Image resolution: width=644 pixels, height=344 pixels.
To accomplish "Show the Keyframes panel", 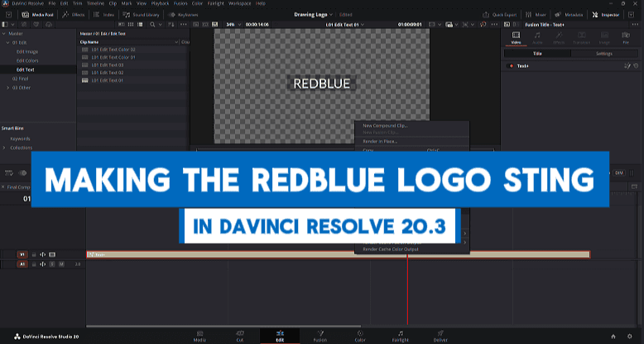I will 183,14.
